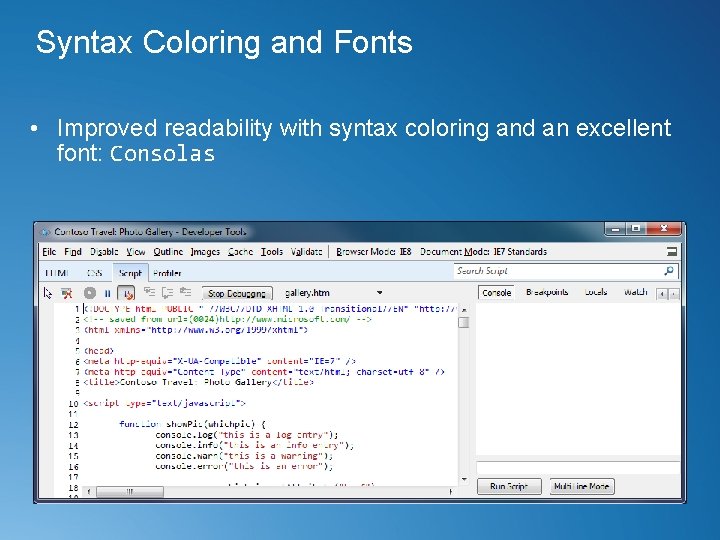Click the step into icon
The height and width of the screenshot is (540, 720).
click(x=149, y=292)
